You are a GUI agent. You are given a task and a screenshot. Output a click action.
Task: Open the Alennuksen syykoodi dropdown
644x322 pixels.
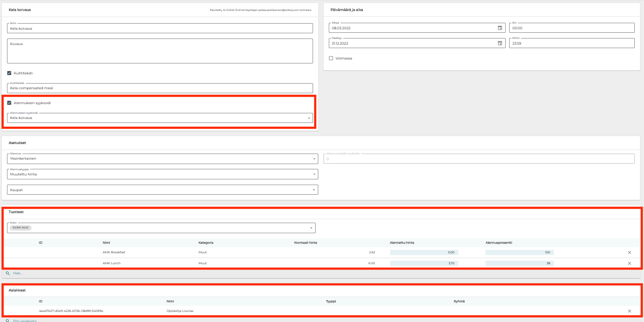(160, 118)
